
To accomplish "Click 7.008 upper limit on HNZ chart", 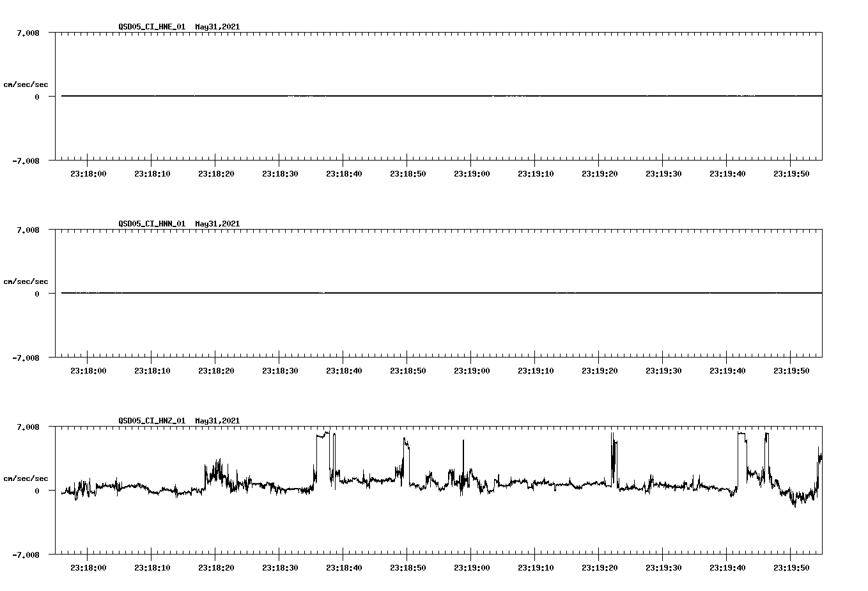I will [x=28, y=427].
